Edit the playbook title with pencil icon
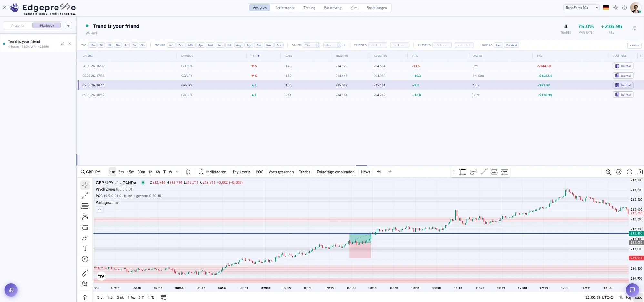Screen dimensions: 644x302 point(634,28)
